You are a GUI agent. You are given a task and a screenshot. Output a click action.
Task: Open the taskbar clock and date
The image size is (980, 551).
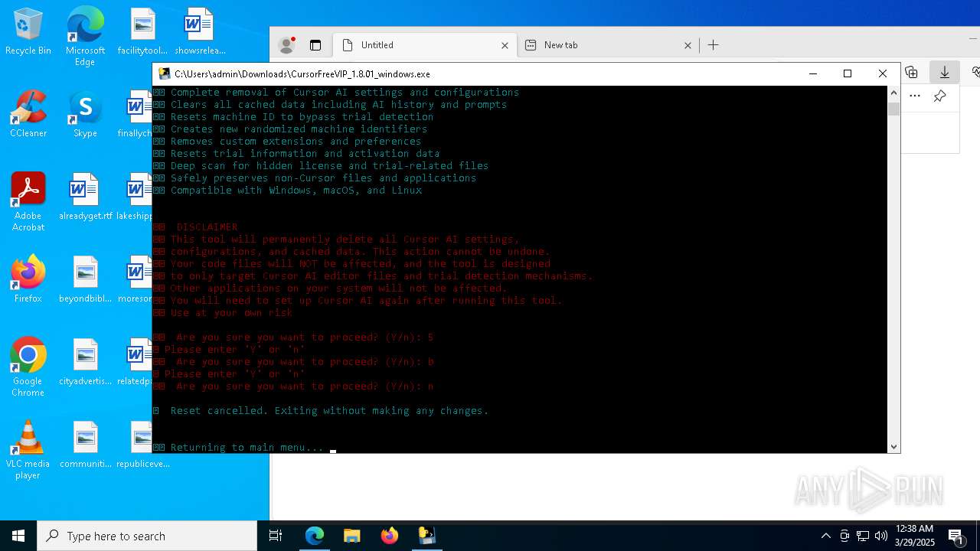pyautogui.click(x=914, y=536)
